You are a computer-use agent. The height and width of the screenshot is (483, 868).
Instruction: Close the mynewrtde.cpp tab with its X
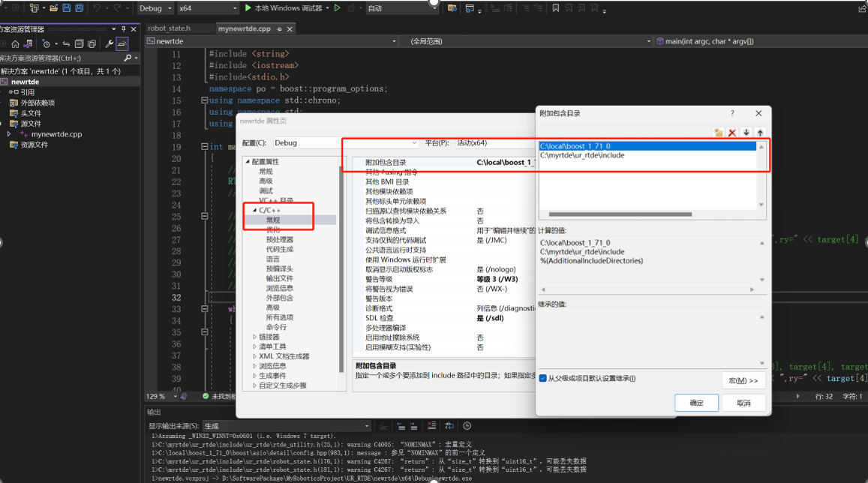tap(290, 28)
